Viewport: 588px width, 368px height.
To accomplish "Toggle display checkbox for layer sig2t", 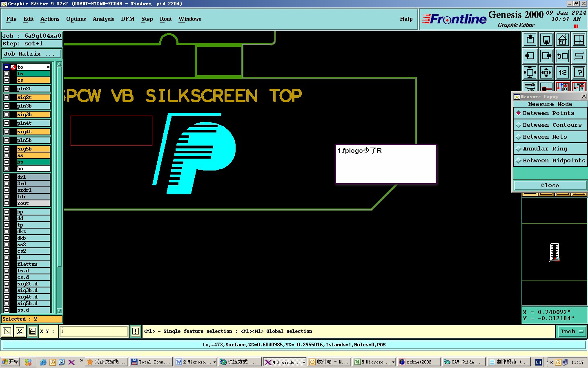I will click(7, 97).
